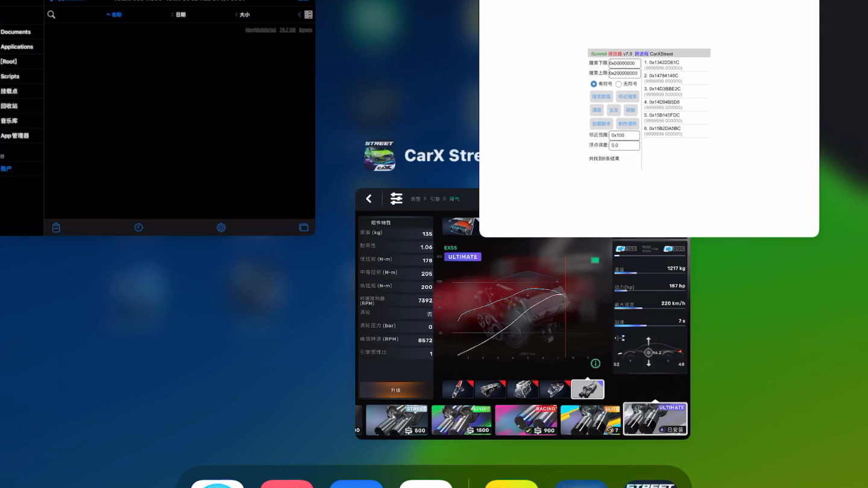Go back with the game's arrow
868x488 pixels.
click(x=369, y=198)
